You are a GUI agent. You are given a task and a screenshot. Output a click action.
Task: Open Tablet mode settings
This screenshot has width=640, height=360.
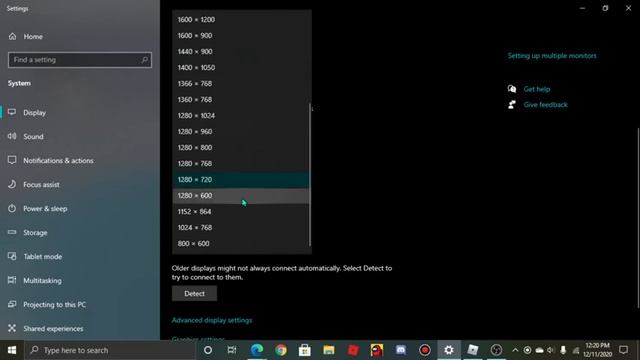point(42,257)
